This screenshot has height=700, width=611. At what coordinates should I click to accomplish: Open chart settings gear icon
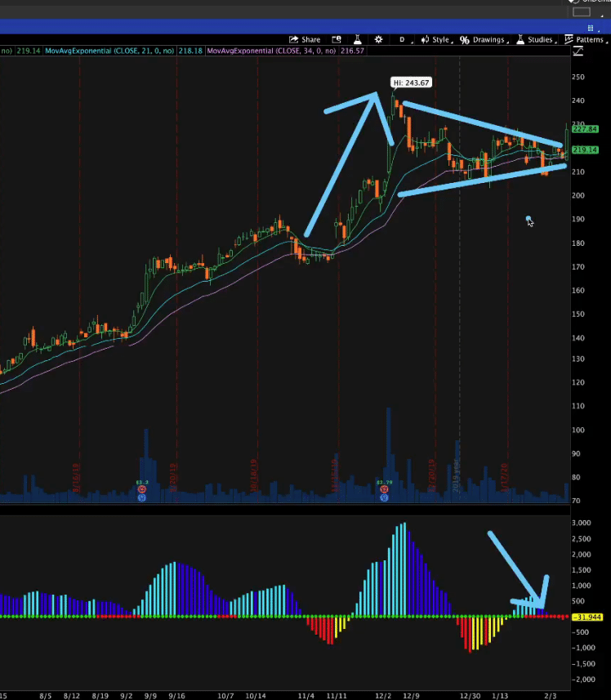click(x=378, y=40)
